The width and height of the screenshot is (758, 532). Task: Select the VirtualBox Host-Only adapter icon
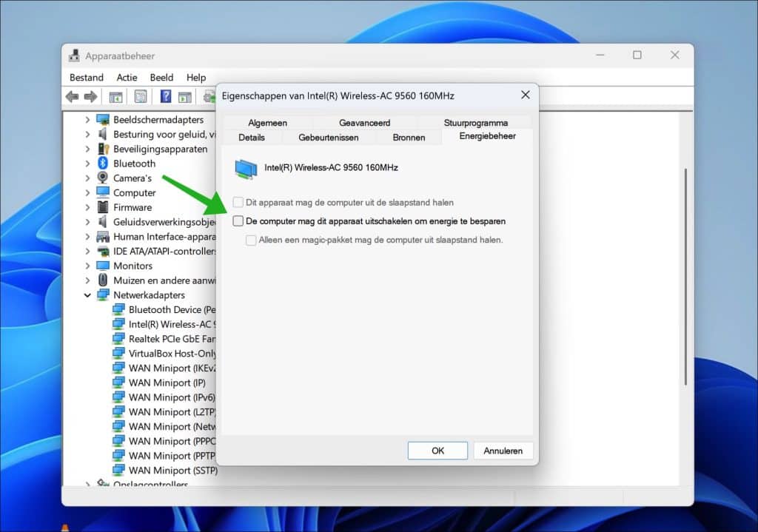(x=118, y=353)
